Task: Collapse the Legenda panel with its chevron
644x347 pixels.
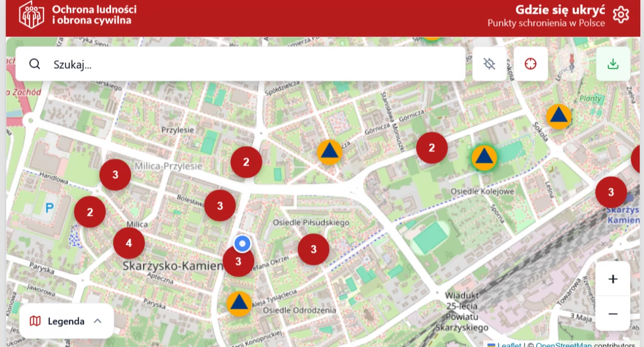Action: tap(98, 321)
